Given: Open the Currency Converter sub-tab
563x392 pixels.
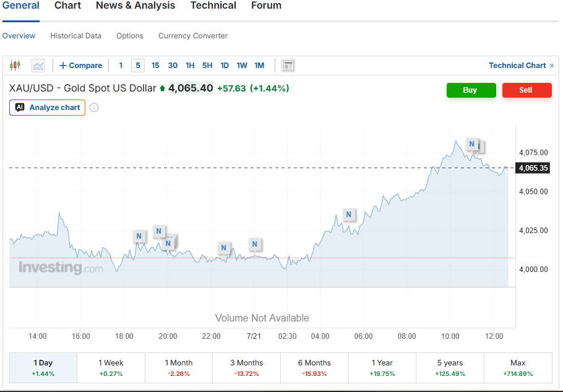Looking at the screenshot, I should (193, 36).
